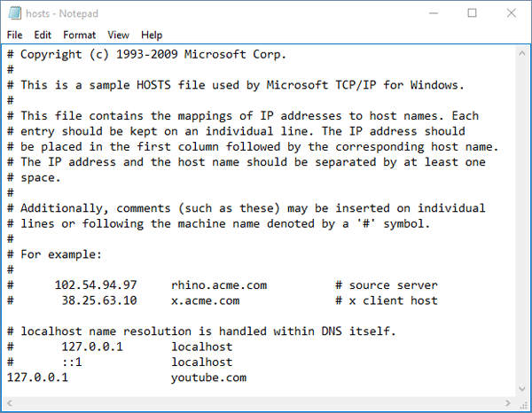The height and width of the screenshot is (413, 532).
Task: Minimize the Notepad window
Action: (431, 13)
